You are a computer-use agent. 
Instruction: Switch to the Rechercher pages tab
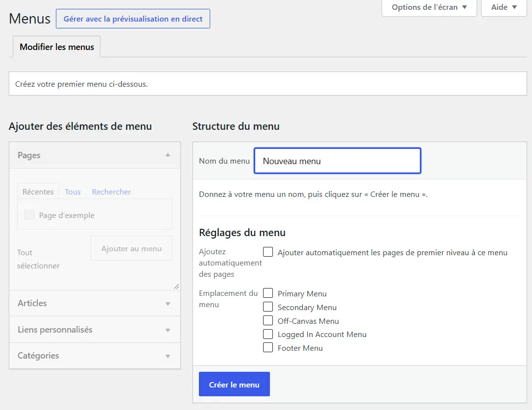pos(111,192)
